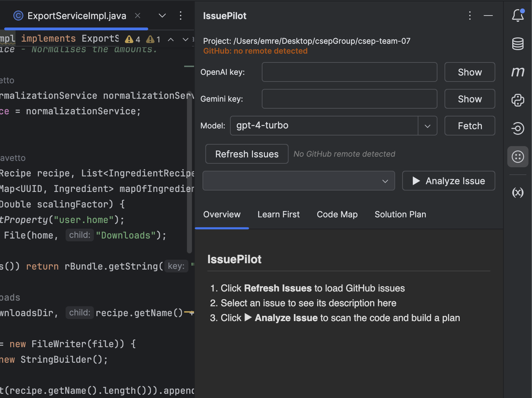Click the 'key:' parameter hint
Viewport: 532px width, 398px height.
tap(176, 266)
